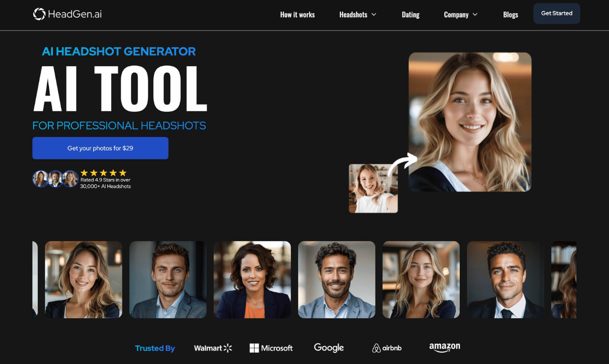609x364 pixels.
Task: Select carousel headshot of bearded man in blue blazer
Action: click(x=337, y=279)
